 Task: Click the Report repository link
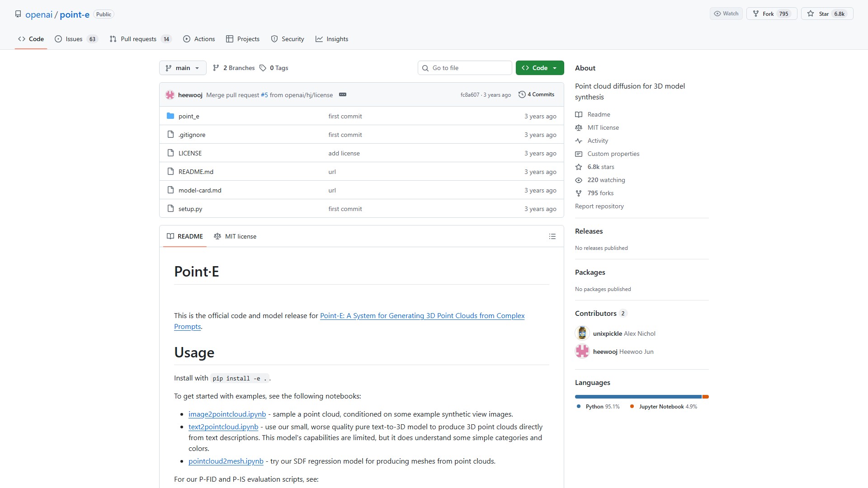599,206
